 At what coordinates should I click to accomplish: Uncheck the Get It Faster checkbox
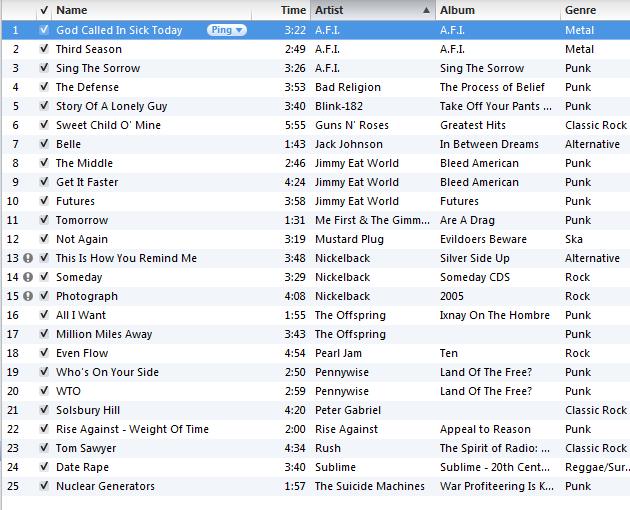tap(44, 182)
